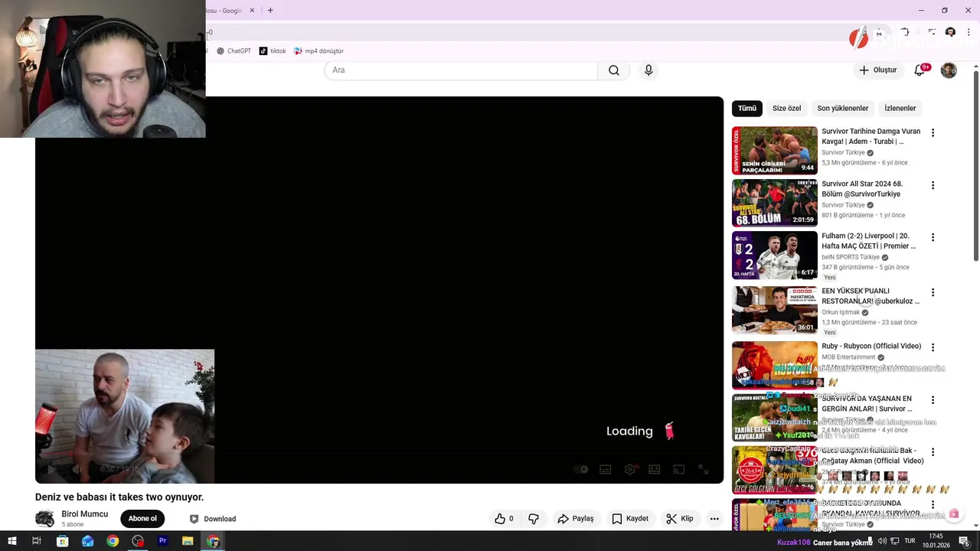980x551 pixels.
Task: Open File Explorer from the taskbar
Action: pyautogui.click(x=188, y=541)
